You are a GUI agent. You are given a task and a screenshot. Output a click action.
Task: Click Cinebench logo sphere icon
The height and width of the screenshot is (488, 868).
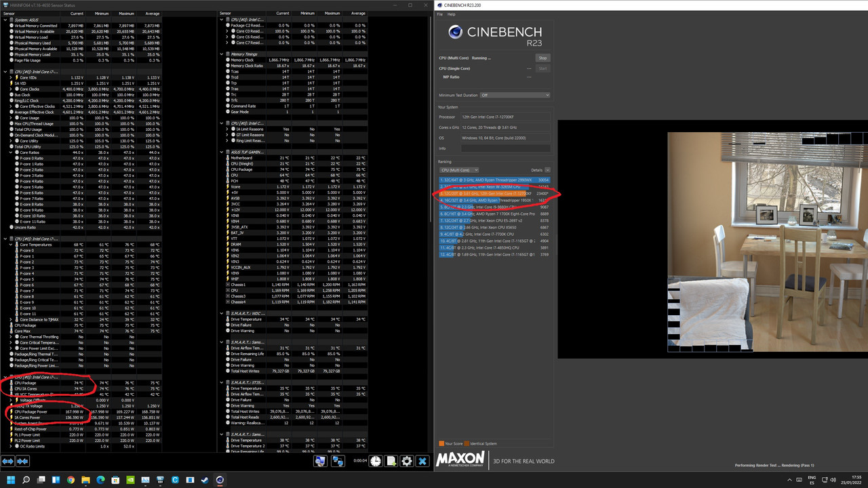click(456, 31)
